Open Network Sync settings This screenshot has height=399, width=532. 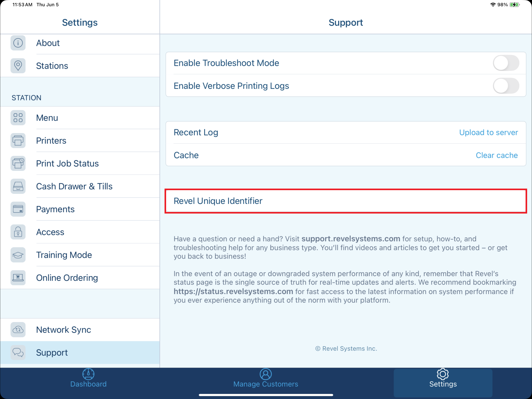(x=80, y=330)
